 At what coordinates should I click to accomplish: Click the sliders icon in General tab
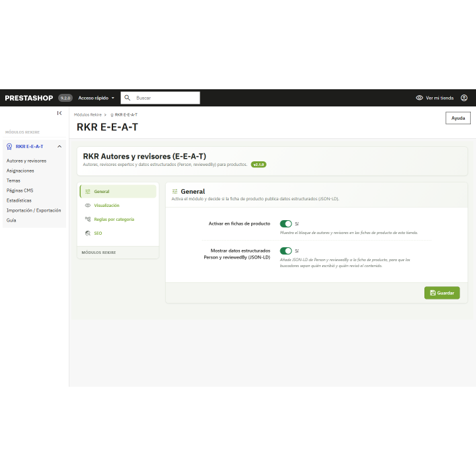coord(88,192)
